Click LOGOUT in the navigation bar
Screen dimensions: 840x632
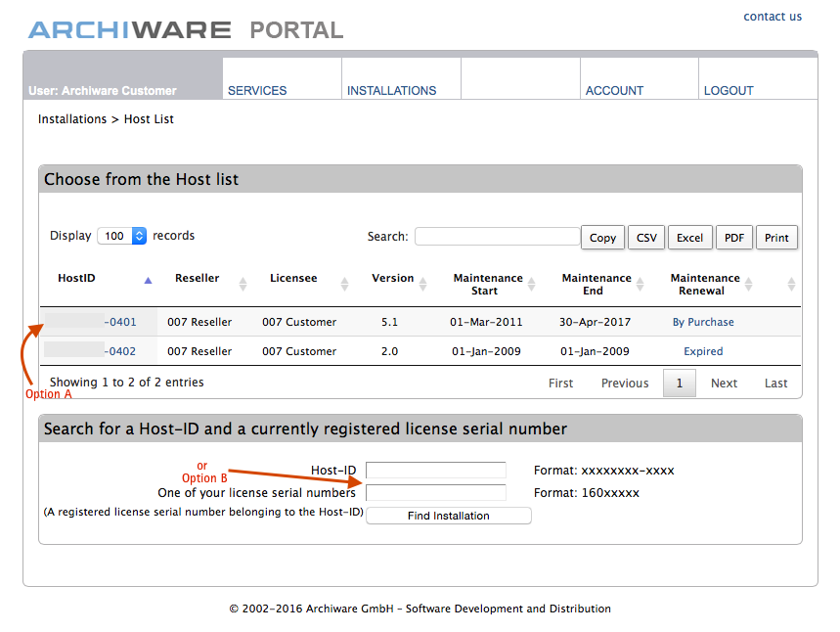click(729, 90)
